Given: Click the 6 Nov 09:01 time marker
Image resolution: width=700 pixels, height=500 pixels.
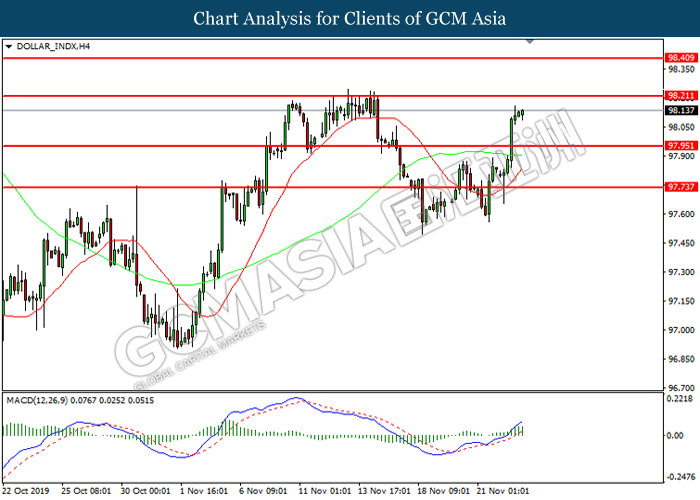Looking at the screenshot, I should click(x=263, y=491).
